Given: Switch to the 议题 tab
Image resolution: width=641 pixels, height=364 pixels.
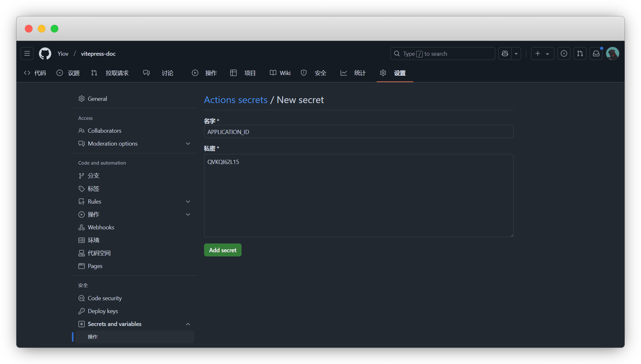Looking at the screenshot, I should pyautogui.click(x=68, y=73).
